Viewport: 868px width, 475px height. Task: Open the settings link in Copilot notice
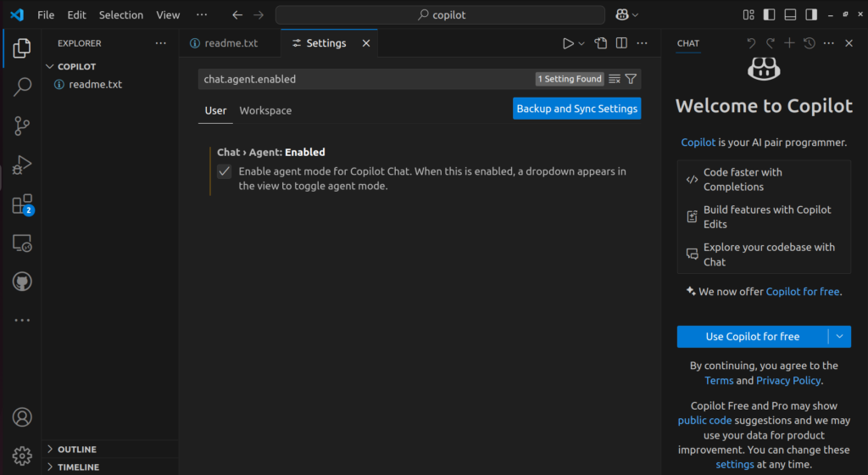735,465
